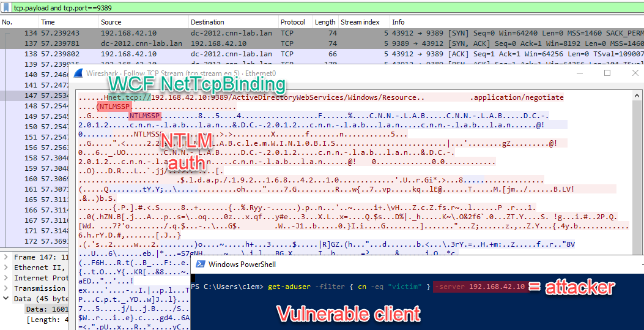The height and width of the screenshot is (330, 644).
Task: Select packet 140 in packet list
Action: tap(35, 74)
